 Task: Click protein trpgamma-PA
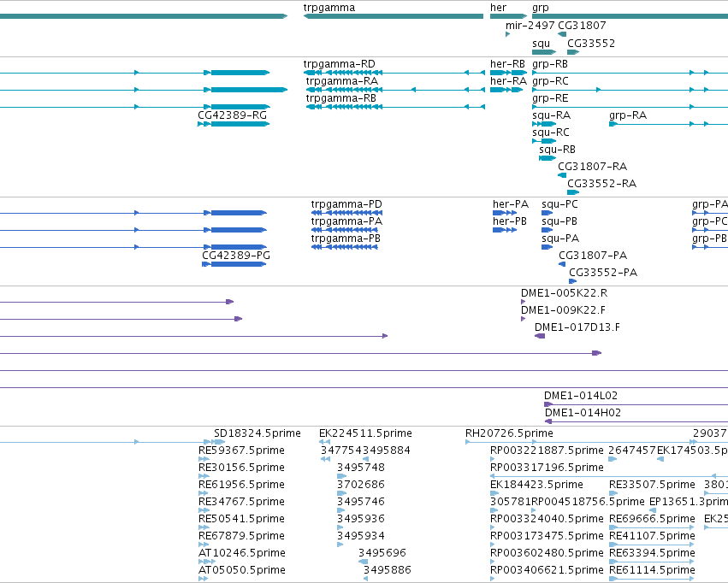point(346,221)
